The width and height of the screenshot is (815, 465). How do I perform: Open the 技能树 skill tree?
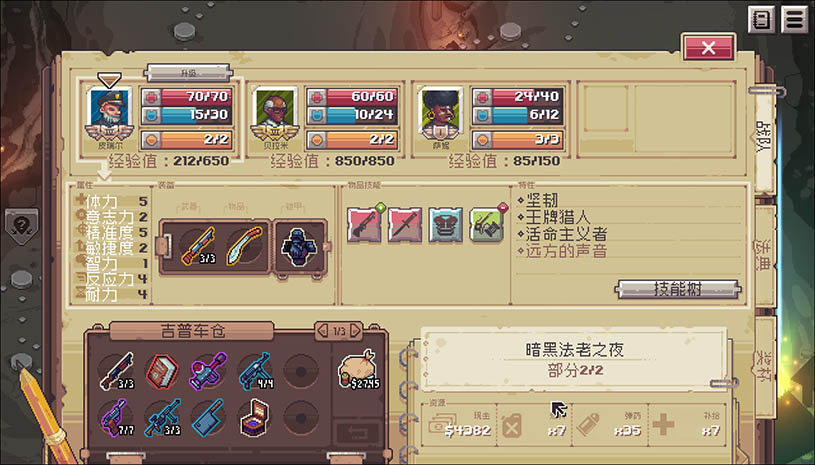[x=677, y=289]
